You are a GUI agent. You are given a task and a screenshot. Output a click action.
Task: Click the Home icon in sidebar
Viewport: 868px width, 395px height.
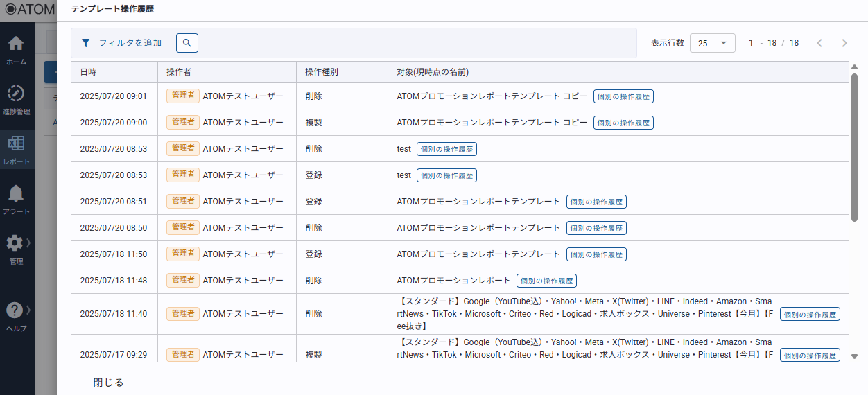[x=16, y=44]
